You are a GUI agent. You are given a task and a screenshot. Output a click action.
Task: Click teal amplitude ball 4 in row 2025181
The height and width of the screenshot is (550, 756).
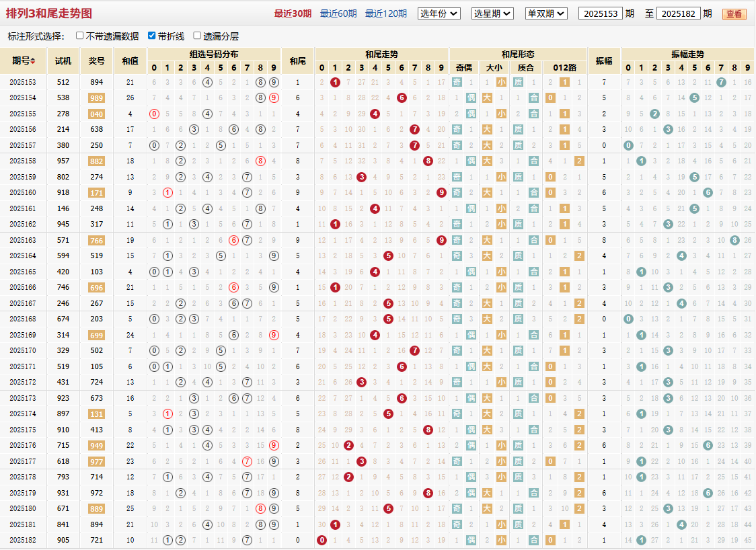[x=681, y=524]
